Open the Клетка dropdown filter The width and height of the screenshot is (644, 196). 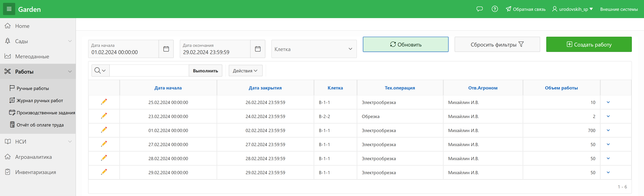(x=314, y=49)
